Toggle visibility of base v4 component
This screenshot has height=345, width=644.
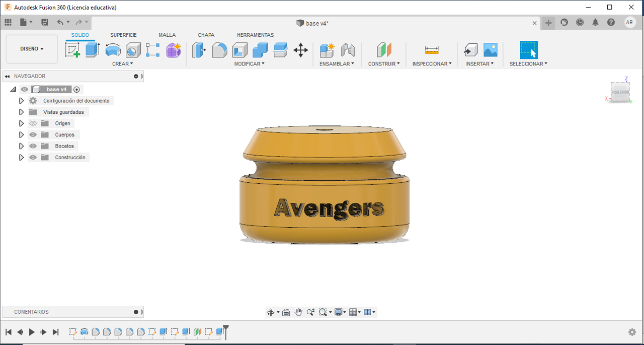pos(24,90)
